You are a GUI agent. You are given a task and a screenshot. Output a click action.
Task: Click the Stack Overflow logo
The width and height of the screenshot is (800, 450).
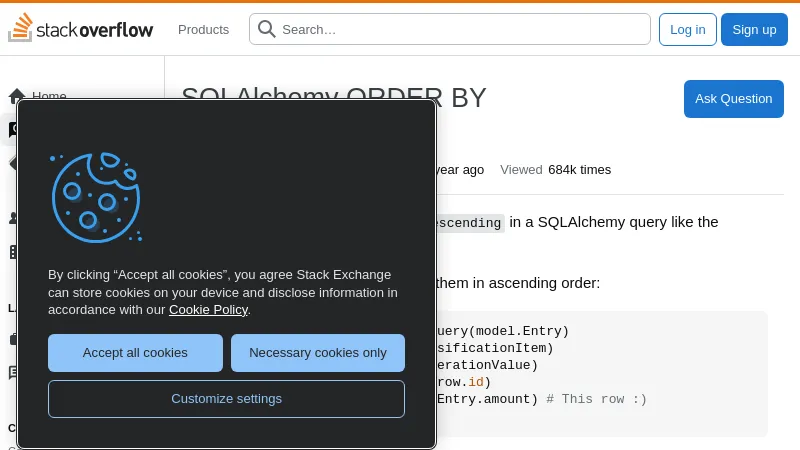click(x=81, y=29)
